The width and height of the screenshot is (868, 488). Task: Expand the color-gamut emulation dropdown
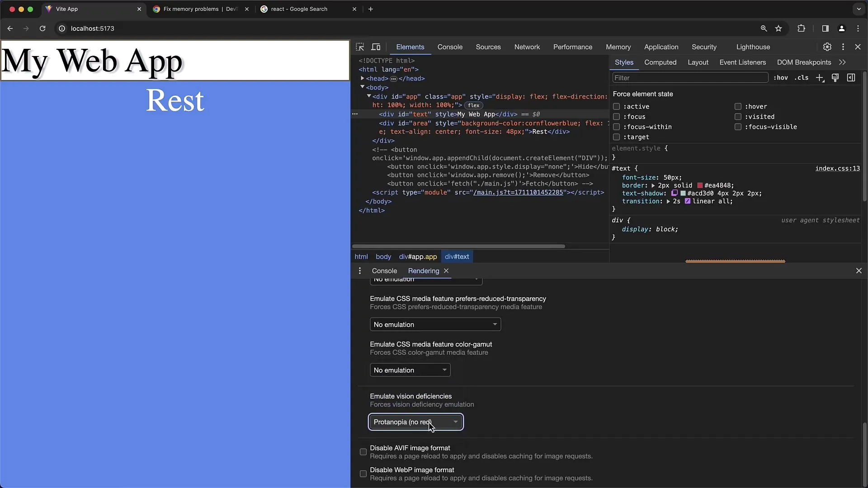410,370
